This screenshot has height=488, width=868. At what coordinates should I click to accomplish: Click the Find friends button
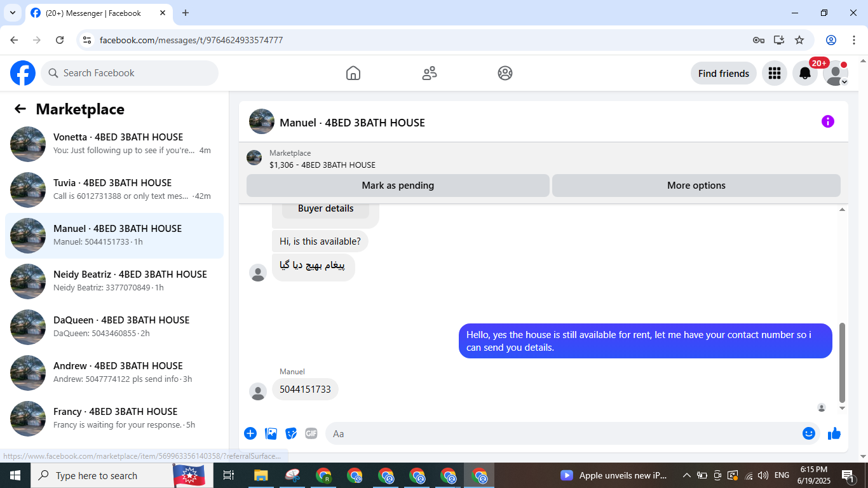724,73
